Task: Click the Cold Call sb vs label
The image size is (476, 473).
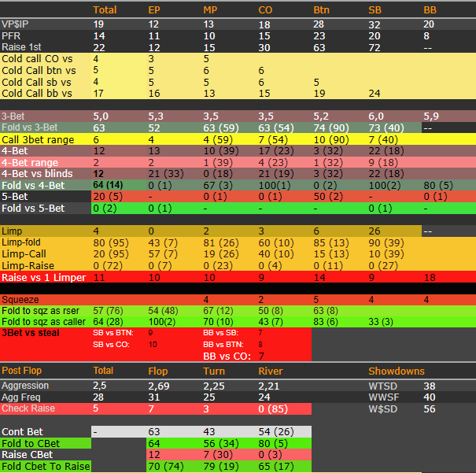Action: coord(36,82)
